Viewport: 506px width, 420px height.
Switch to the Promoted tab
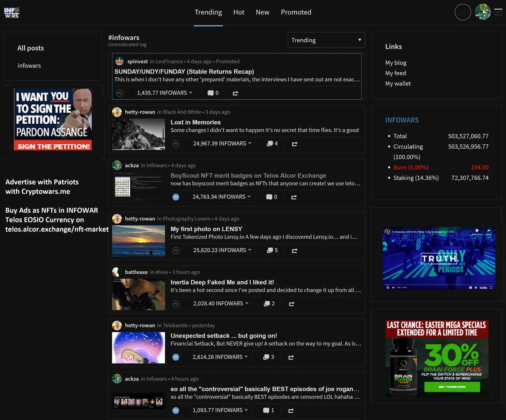[x=296, y=12]
